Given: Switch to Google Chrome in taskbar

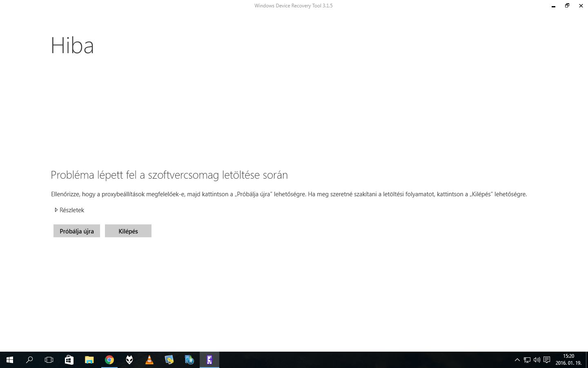Looking at the screenshot, I should pyautogui.click(x=109, y=360).
